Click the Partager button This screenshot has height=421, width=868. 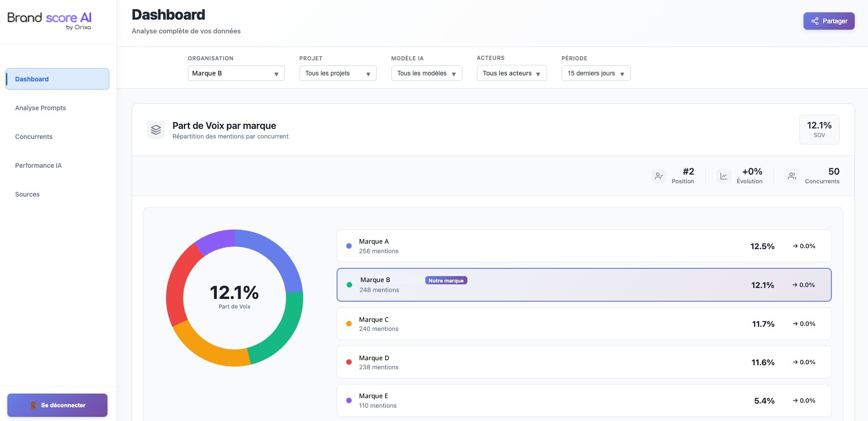tap(829, 21)
